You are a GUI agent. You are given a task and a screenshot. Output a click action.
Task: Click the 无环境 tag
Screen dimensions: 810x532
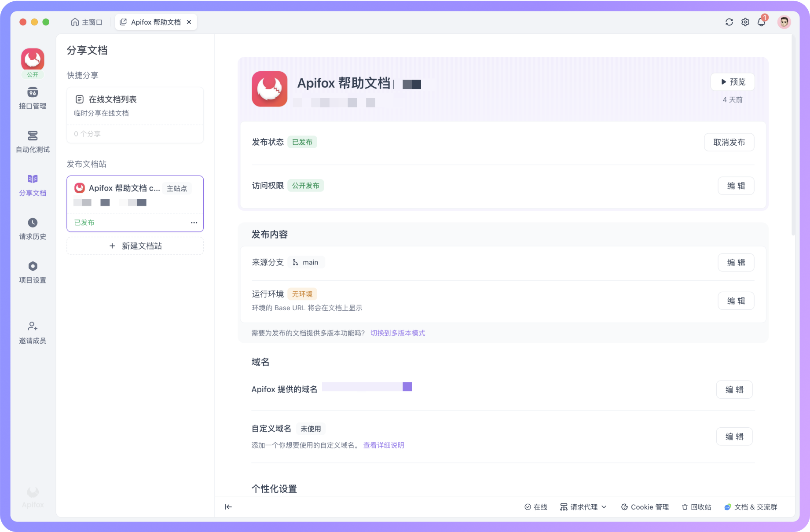point(302,294)
